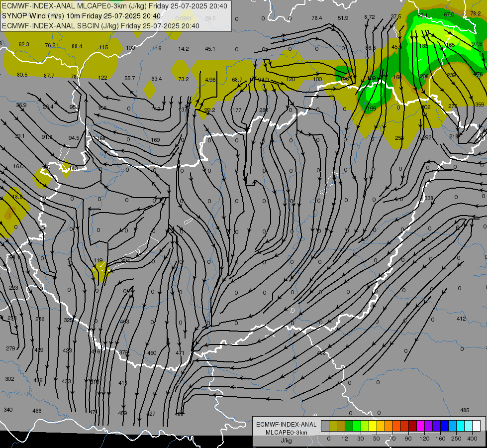Select the pure blue legend swatch

[x=444, y=426]
